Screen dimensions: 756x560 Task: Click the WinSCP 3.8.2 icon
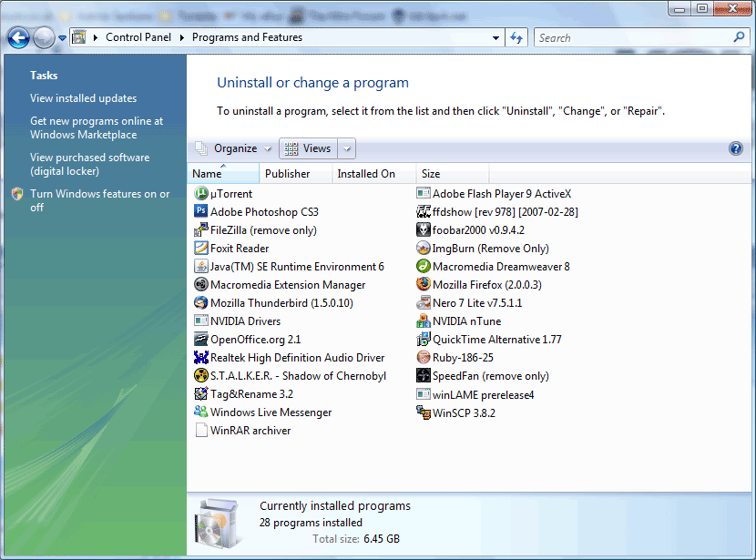coord(423,413)
